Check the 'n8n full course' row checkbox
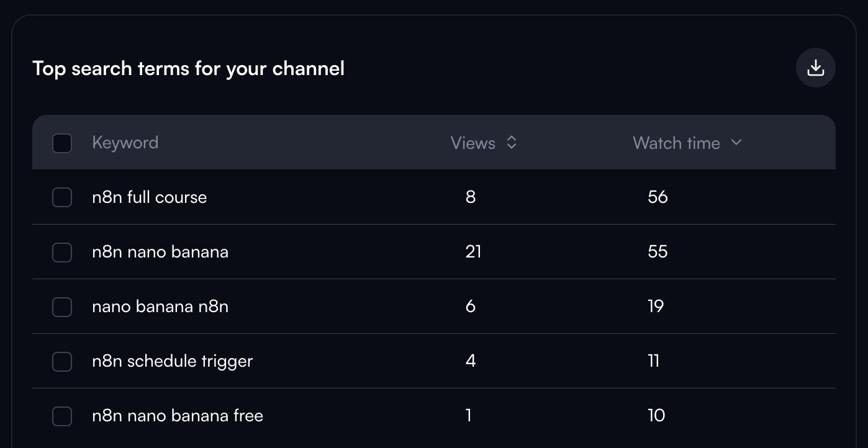 [x=62, y=197]
